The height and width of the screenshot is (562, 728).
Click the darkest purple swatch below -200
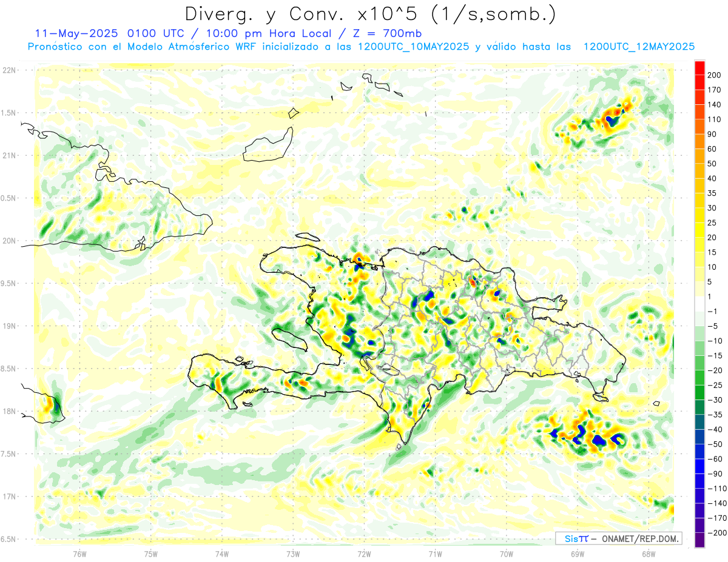pos(699,540)
